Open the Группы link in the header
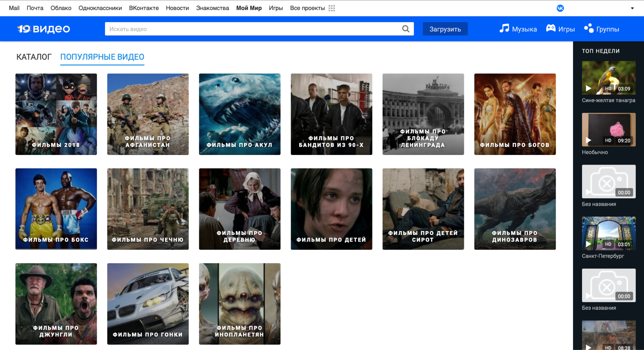The image size is (644, 350). click(x=608, y=29)
